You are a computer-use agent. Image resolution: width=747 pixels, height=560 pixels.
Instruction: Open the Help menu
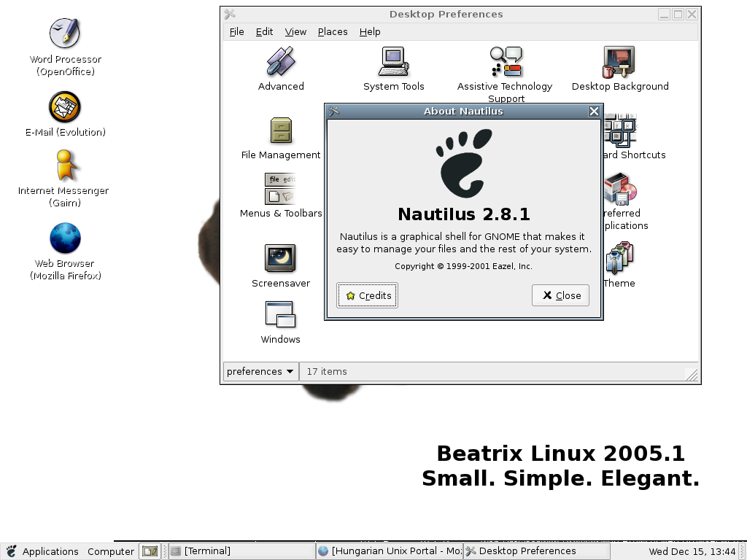point(370,32)
